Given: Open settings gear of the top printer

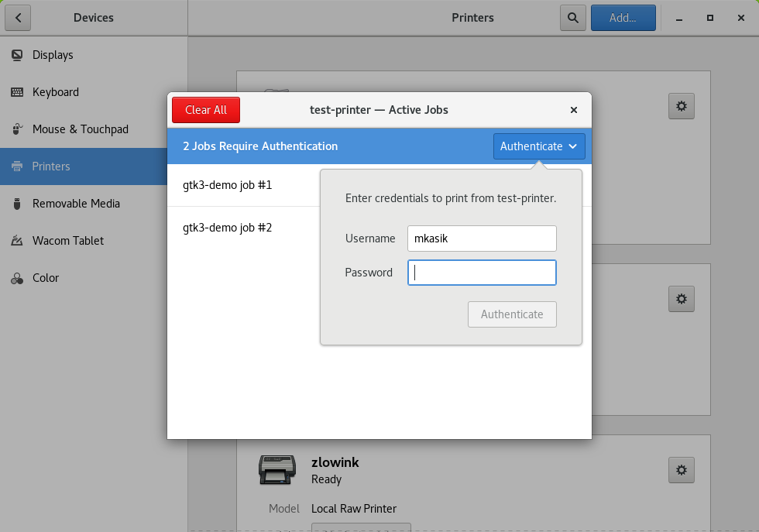Looking at the screenshot, I should coord(681,106).
